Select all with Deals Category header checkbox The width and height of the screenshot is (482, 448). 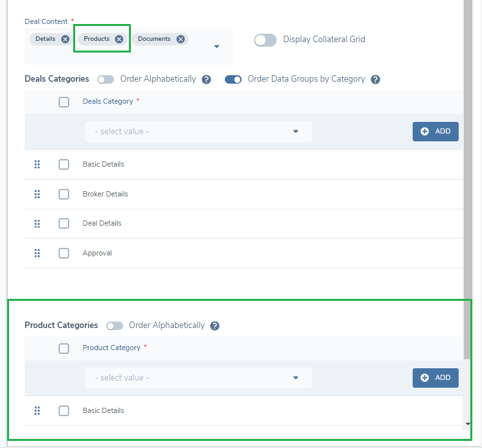63,102
